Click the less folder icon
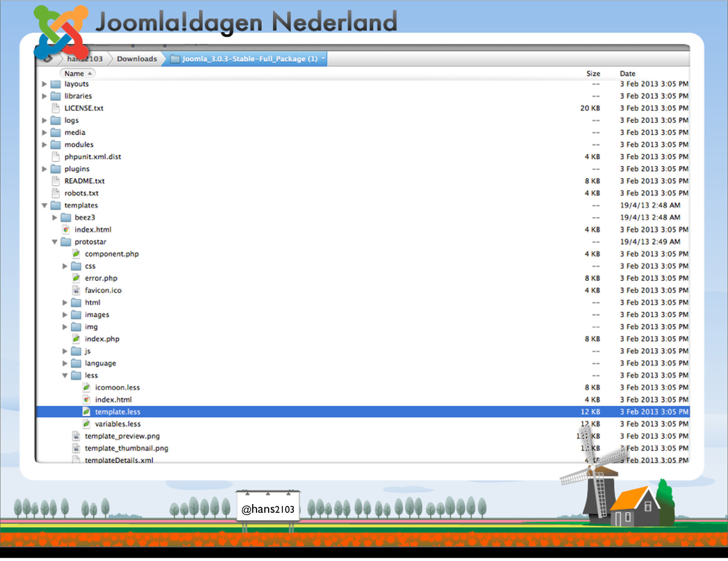This screenshot has width=728, height=561. pyautogui.click(x=76, y=376)
